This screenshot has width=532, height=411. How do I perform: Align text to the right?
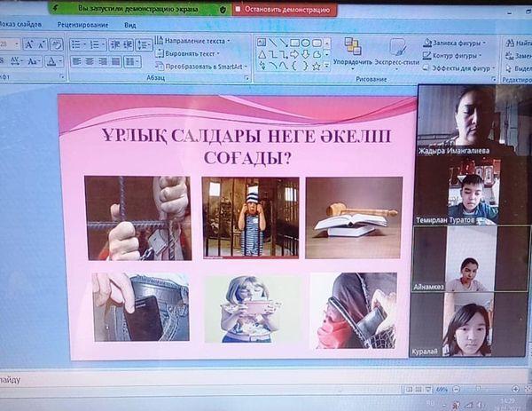[103, 61]
